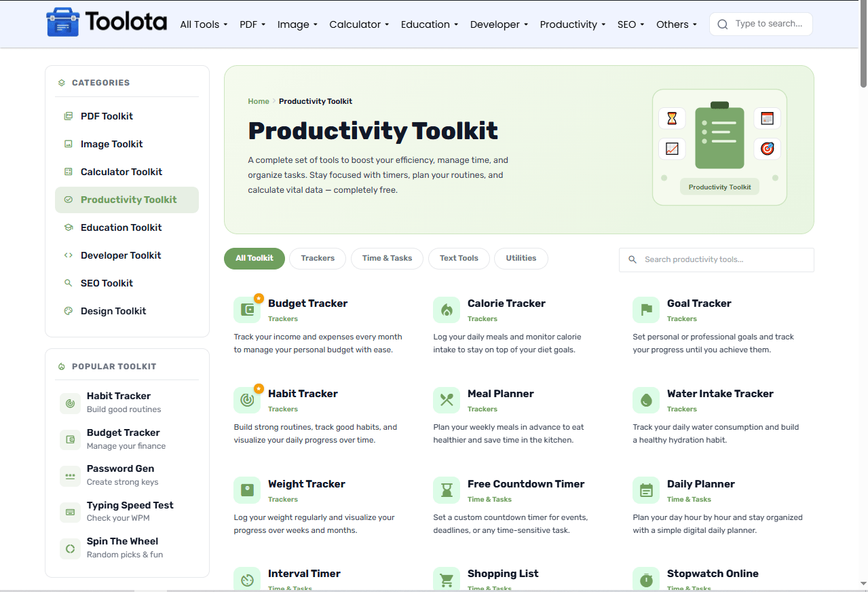Click the Goal Tracker flag icon
Image resolution: width=868 pixels, height=592 pixels.
pos(646,310)
